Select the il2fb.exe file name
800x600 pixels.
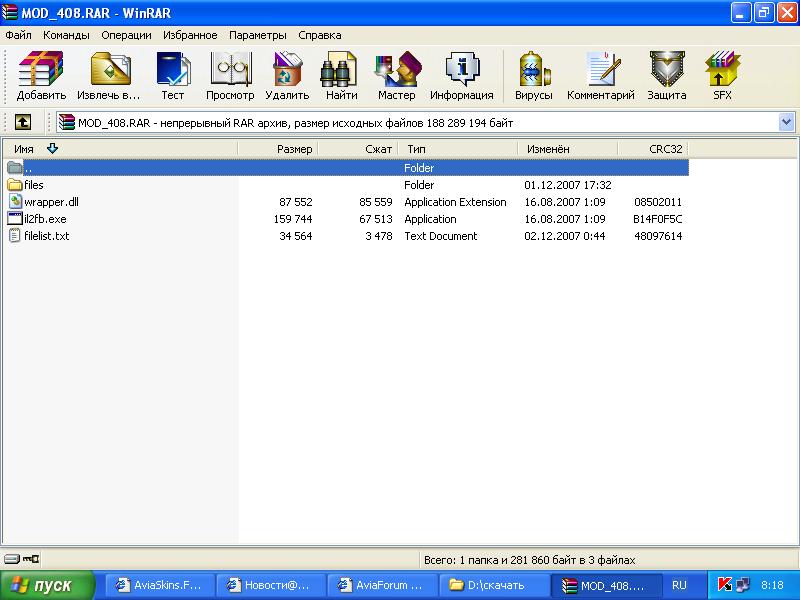(x=45, y=219)
